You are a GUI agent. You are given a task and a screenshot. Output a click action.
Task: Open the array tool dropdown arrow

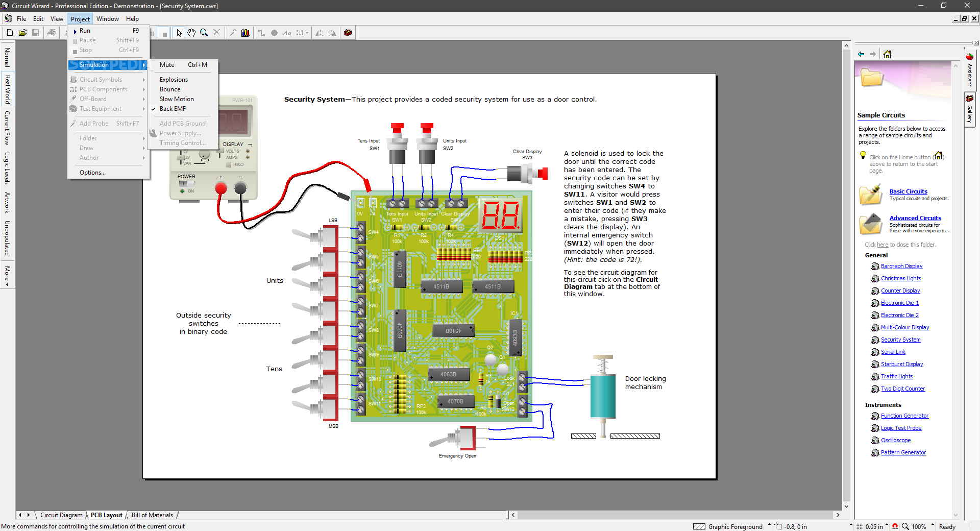point(307,33)
